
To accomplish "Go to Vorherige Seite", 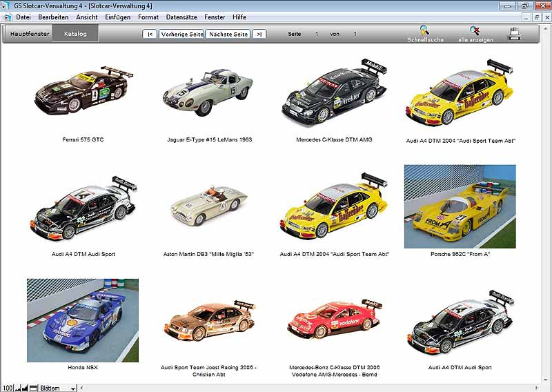I will (x=181, y=34).
